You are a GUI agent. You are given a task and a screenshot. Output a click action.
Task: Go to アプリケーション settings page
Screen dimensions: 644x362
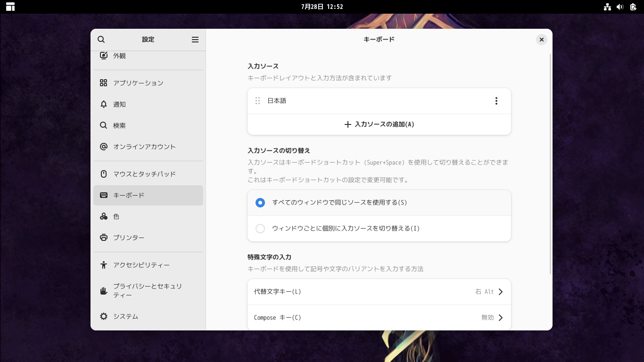(148, 83)
